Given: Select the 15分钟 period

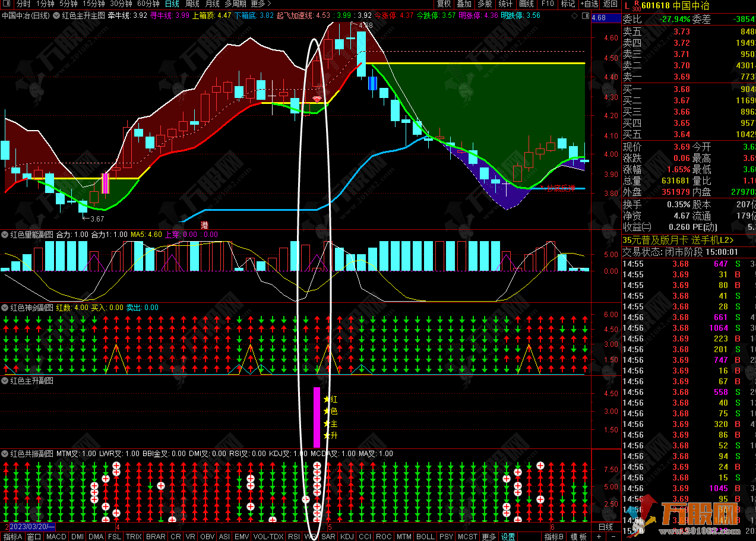Looking at the screenshot, I should (94, 4).
